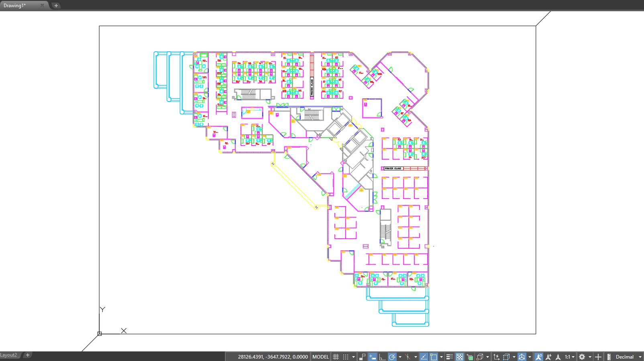Expand workspace switching dropdown arrow
Screen dimensions: 644x361
[x=590, y=357]
